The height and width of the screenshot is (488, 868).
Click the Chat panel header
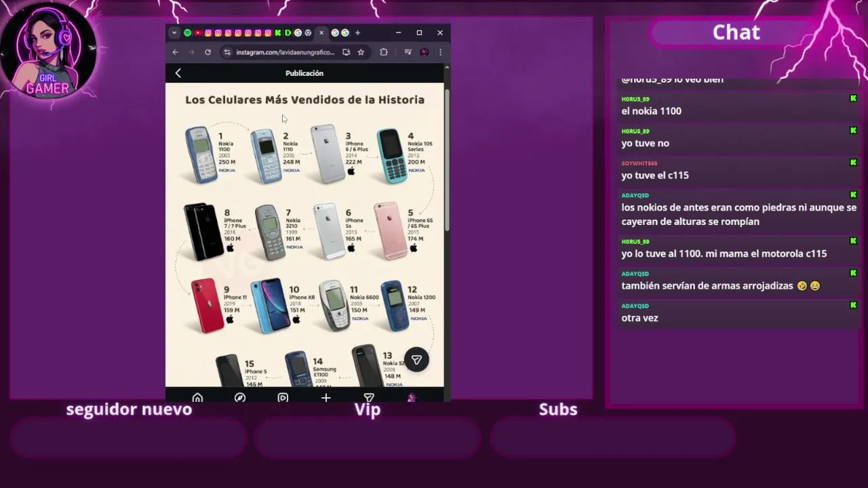[x=736, y=33]
